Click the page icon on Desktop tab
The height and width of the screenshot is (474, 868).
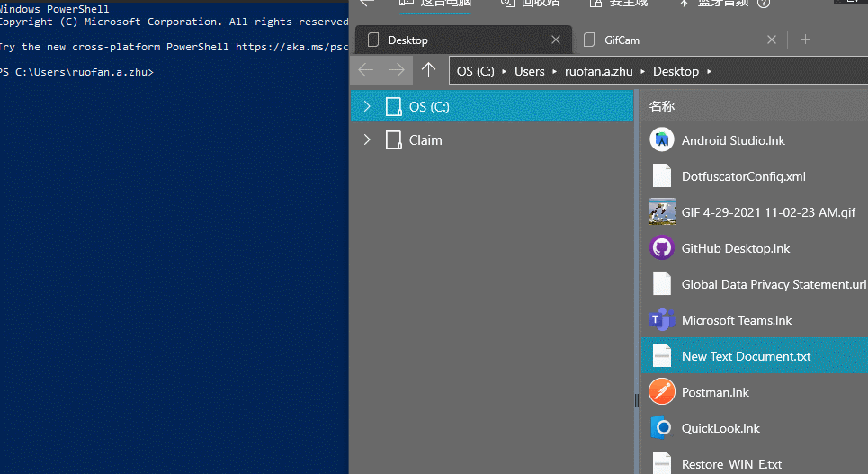pyautogui.click(x=373, y=40)
